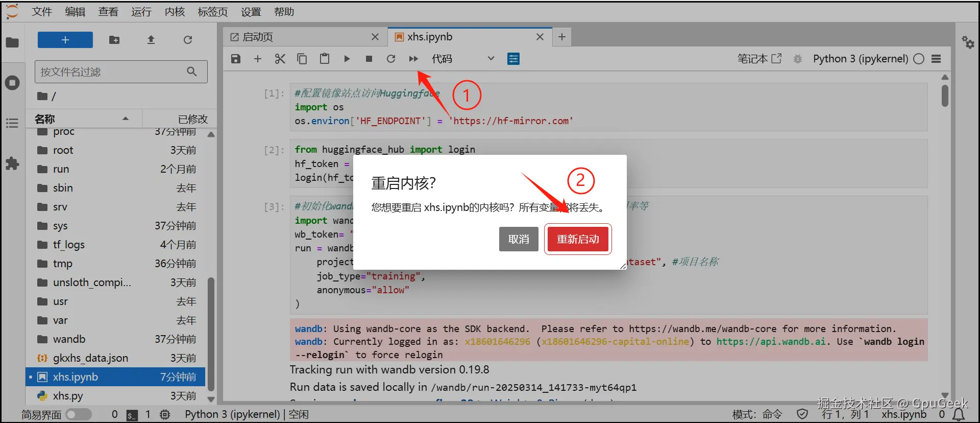The image size is (980, 423).
Task: Click the trusted shield icon in status bar
Action: click(802, 414)
